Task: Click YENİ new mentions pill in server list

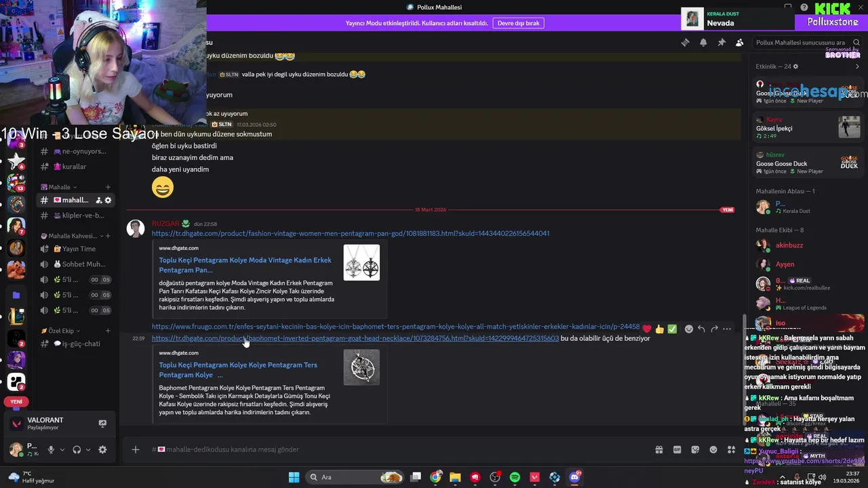Action: pos(16,401)
